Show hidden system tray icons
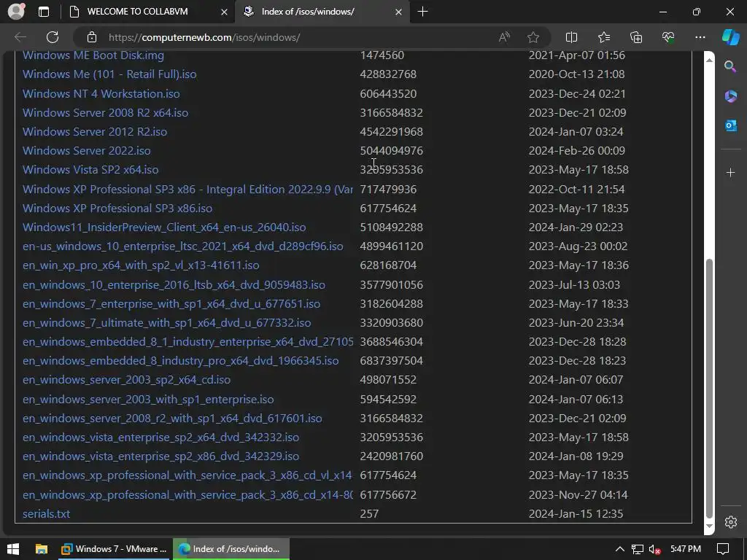 (x=620, y=549)
